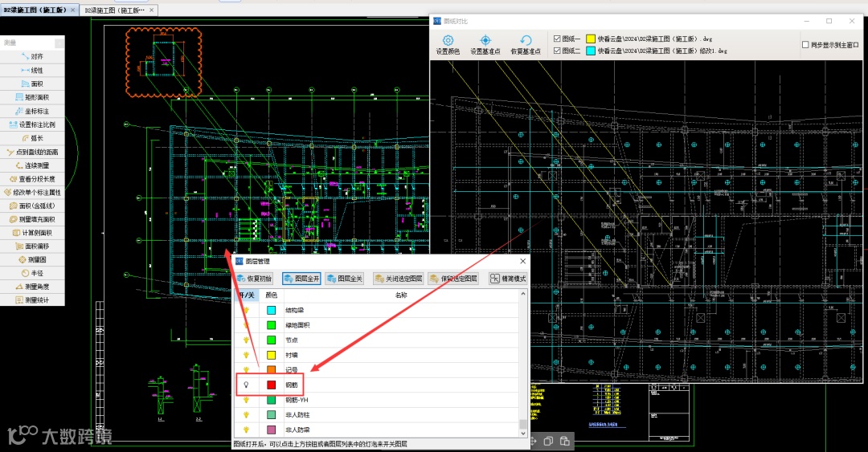The height and width of the screenshot is (452, 868).
Task: Click the 恢复基准点 reset icon
Action: (526, 40)
